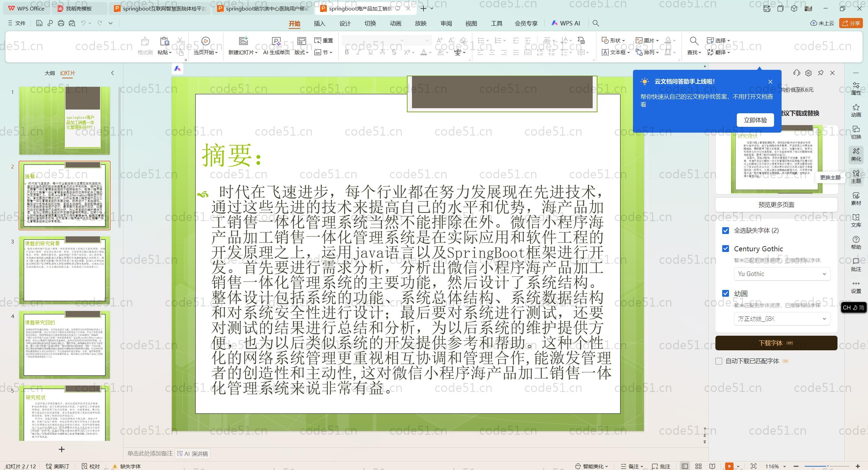This screenshot has height=470, width=868.
Task: Enable 自动下载已匹配字体 checkbox
Action: pos(719,361)
